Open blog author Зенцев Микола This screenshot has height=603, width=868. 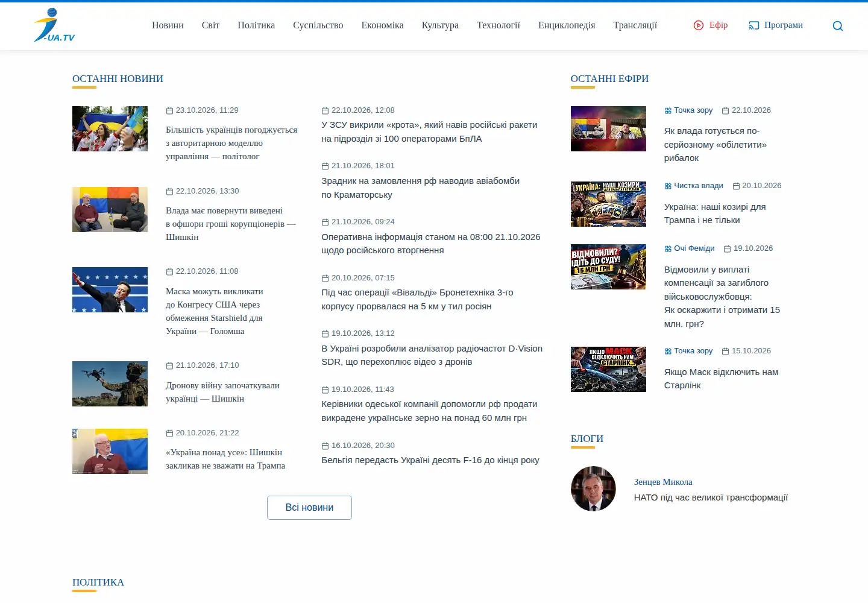(x=663, y=482)
